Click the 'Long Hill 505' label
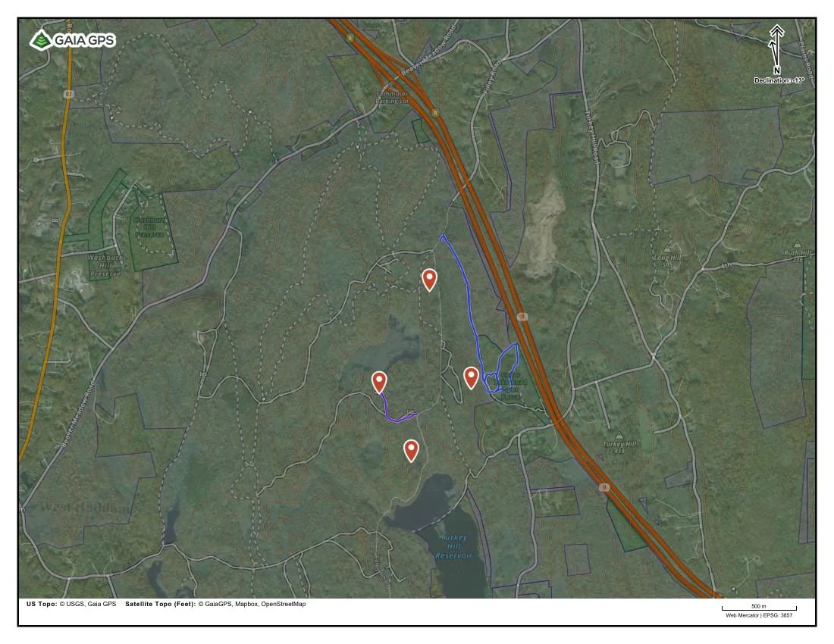The height and width of the screenshot is (644, 834). tap(667, 261)
